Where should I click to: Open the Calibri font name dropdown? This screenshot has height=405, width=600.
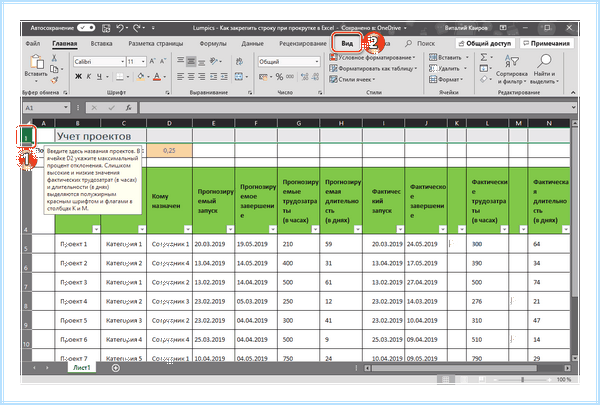122,62
